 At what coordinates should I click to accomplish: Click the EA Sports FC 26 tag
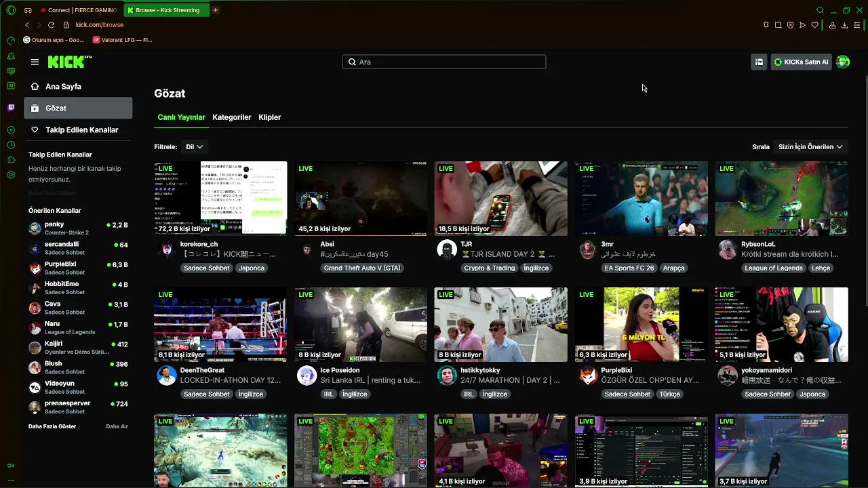click(629, 268)
